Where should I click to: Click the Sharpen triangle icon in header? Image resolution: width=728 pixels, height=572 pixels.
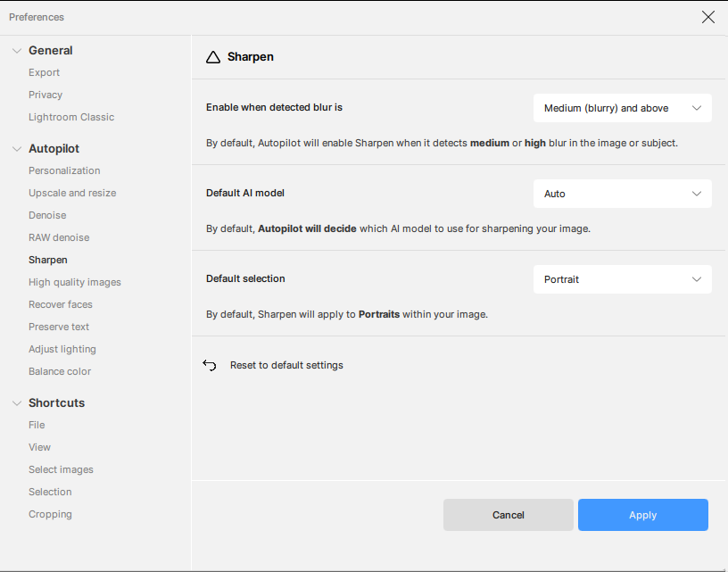pyautogui.click(x=213, y=57)
